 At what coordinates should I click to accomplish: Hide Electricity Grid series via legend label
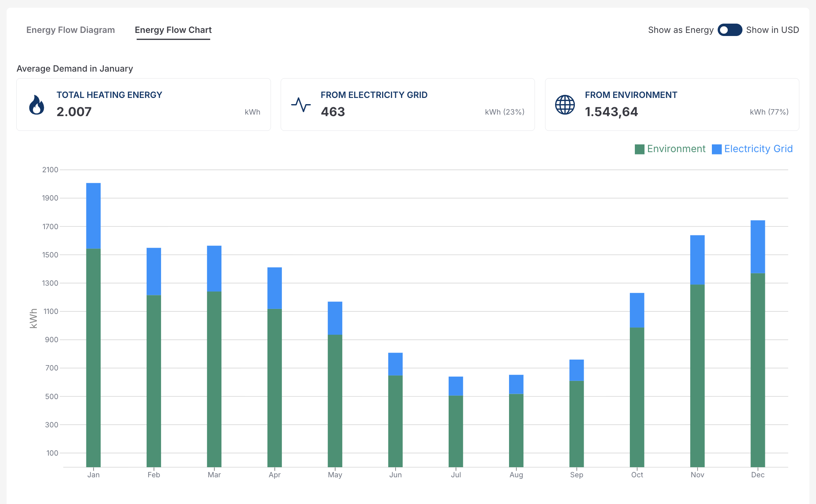point(758,149)
